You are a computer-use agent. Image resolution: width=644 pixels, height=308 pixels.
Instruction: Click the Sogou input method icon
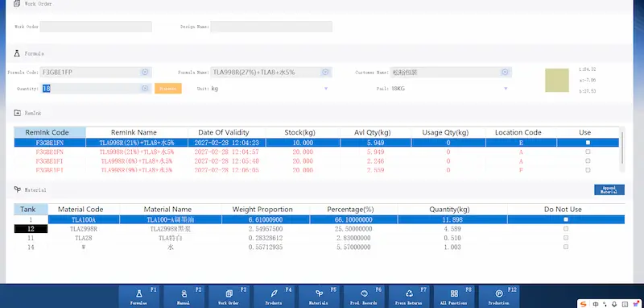[583, 304]
